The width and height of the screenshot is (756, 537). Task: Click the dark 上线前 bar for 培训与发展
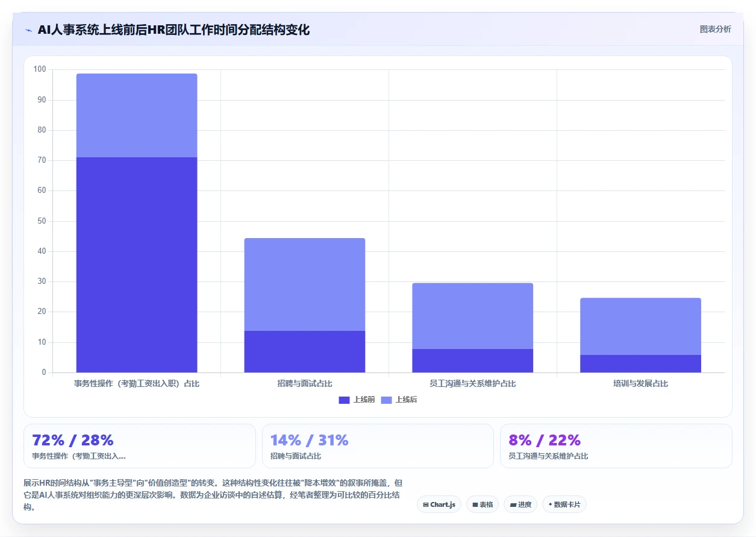(640, 363)
